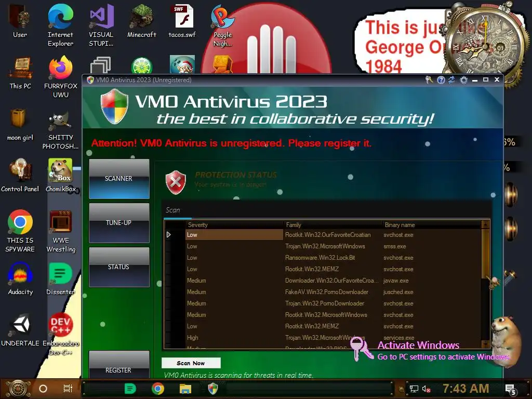532x399 pixels.
Task: Select the Ransomware.Win32.LockBit row
Action: pos(323,258)
